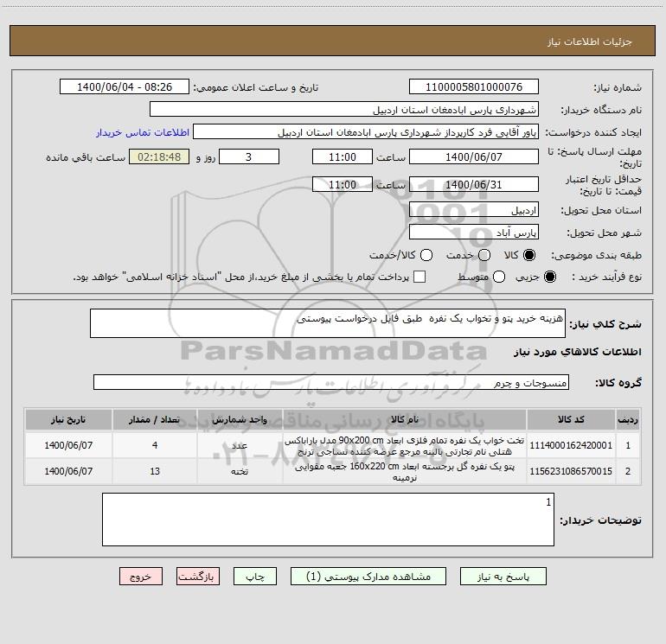Open اطلاعات تماس خریدار link
666x644 pixels.
pos(143,132)
